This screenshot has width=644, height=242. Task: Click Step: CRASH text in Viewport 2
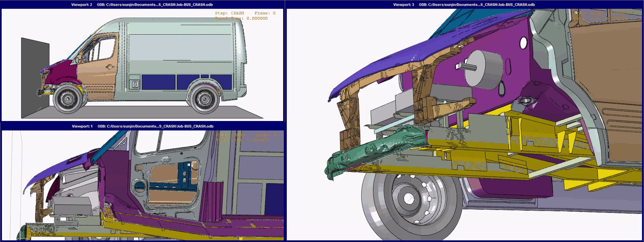pyautogui.click(x=229, y=13)
